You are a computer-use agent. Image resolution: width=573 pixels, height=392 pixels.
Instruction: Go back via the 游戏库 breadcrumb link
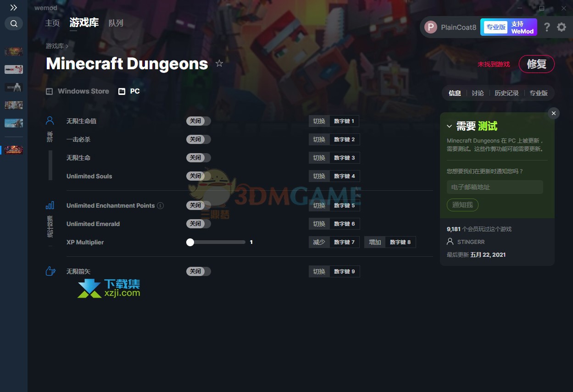[x=55, y=46]
